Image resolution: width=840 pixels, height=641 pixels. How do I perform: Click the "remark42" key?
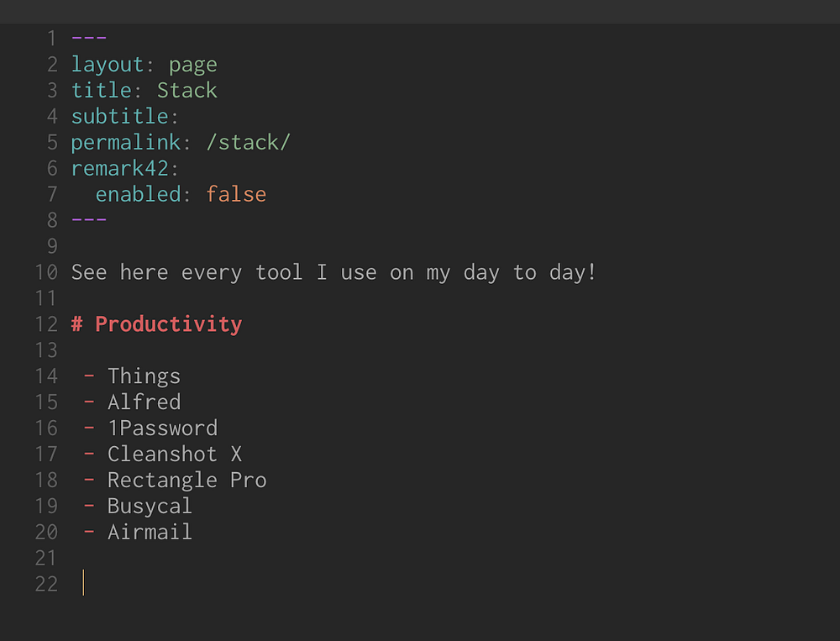pos(120,168)
